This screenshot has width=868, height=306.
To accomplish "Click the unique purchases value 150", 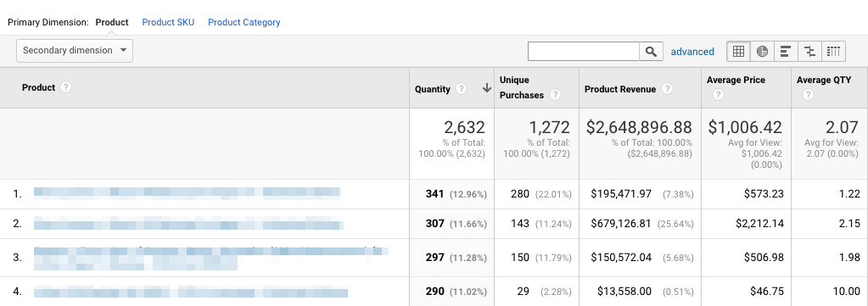I will click(520, 258).
